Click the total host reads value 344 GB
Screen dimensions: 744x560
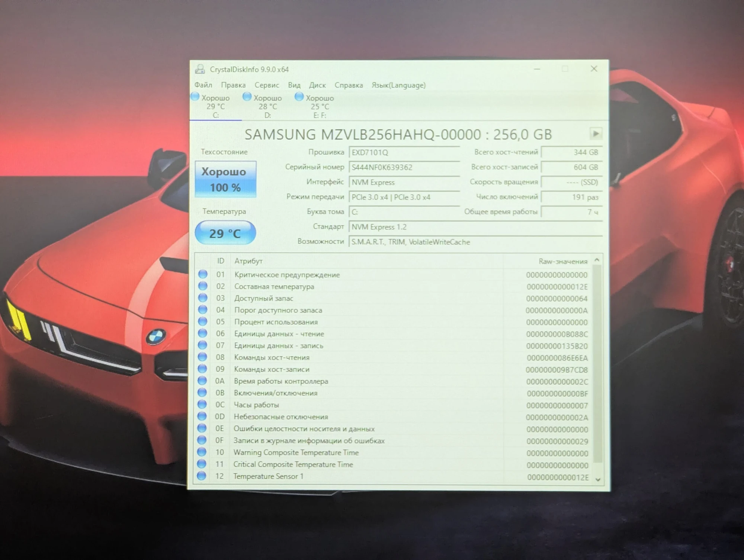(571, 152)
